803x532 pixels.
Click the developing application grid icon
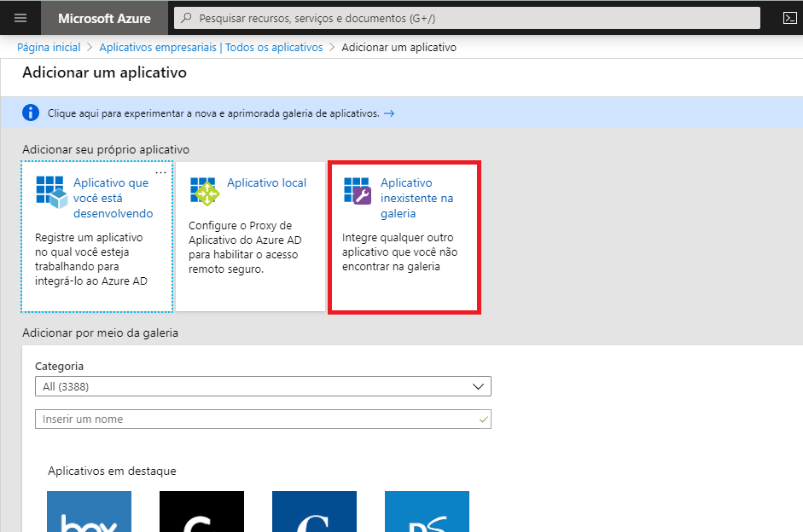click(52, 193)
